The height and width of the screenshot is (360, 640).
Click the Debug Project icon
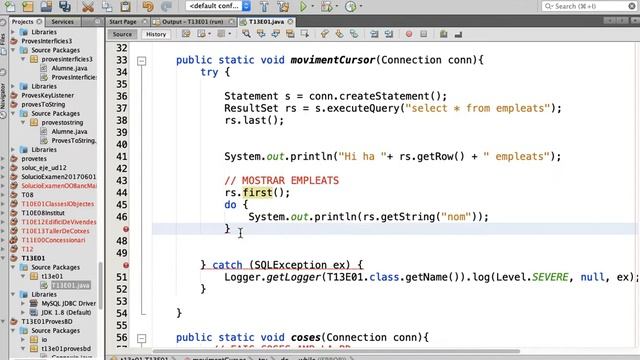click(x=327, y=6)
